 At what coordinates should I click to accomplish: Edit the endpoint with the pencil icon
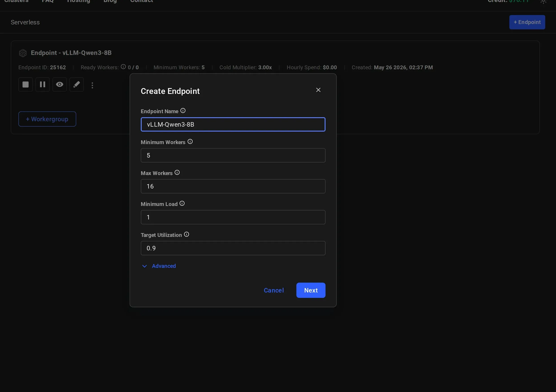(x=76, y=84)
